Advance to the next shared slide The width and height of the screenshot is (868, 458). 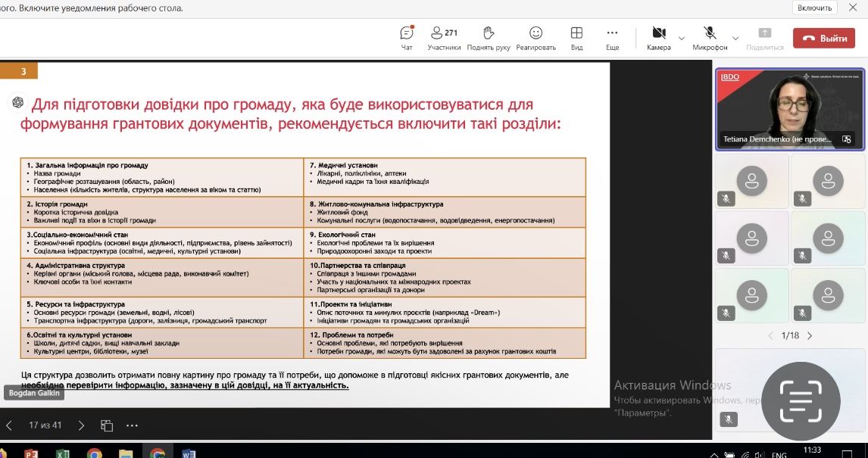pyautogui.click(x=81, y=425)
